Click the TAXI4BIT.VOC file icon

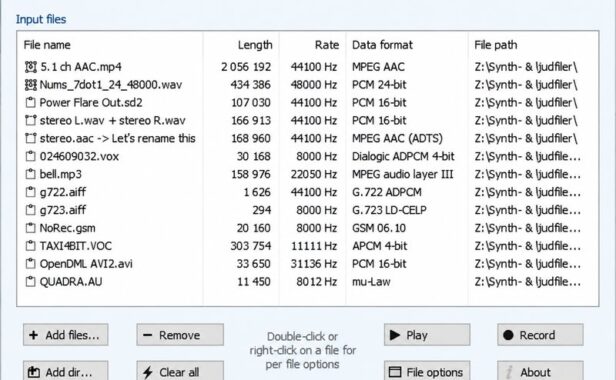(31, 246)
